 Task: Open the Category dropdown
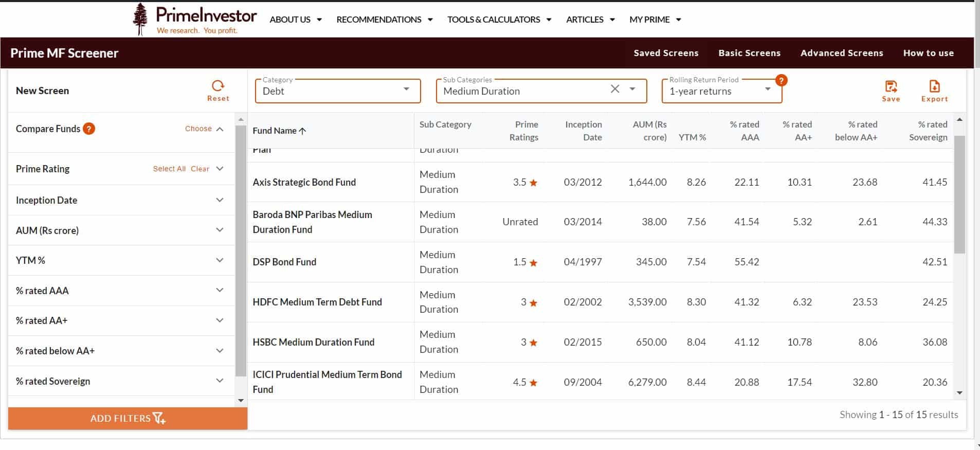[338, 91]
